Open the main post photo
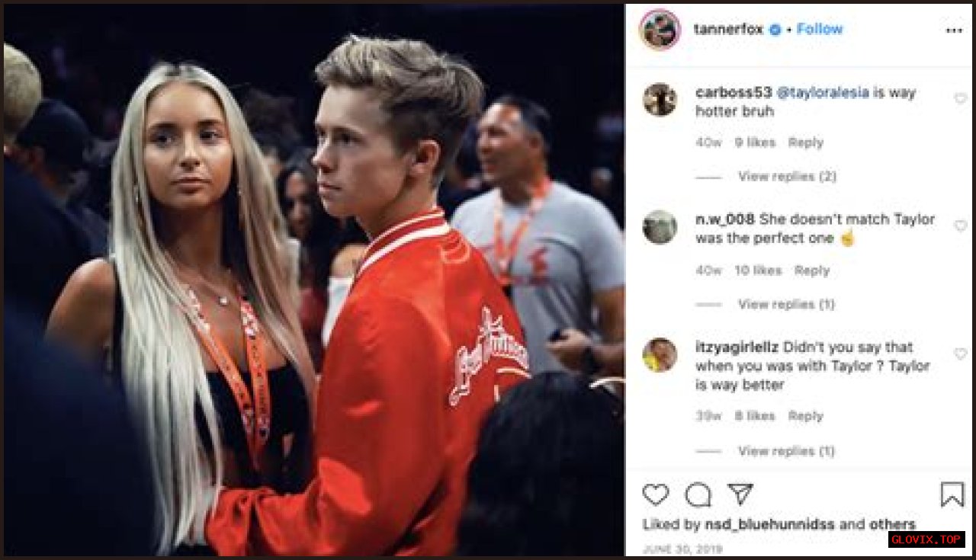976x560 pixels. point(313,280)
